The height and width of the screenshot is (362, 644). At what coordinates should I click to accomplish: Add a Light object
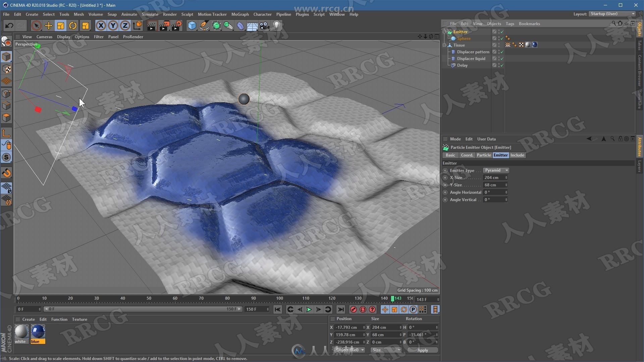pyautogui.click(x=277, y=26)
